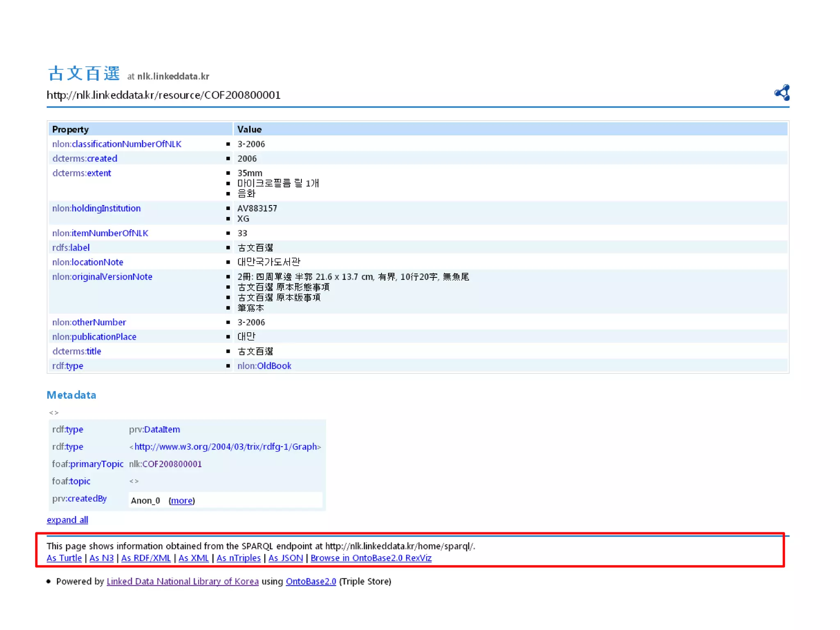Visit Linked Data National Library of Korea

(x=183, y=581)
